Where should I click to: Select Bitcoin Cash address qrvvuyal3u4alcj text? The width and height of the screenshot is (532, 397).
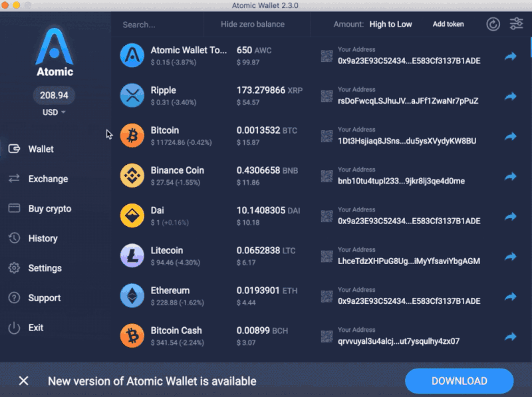[398, 341]
